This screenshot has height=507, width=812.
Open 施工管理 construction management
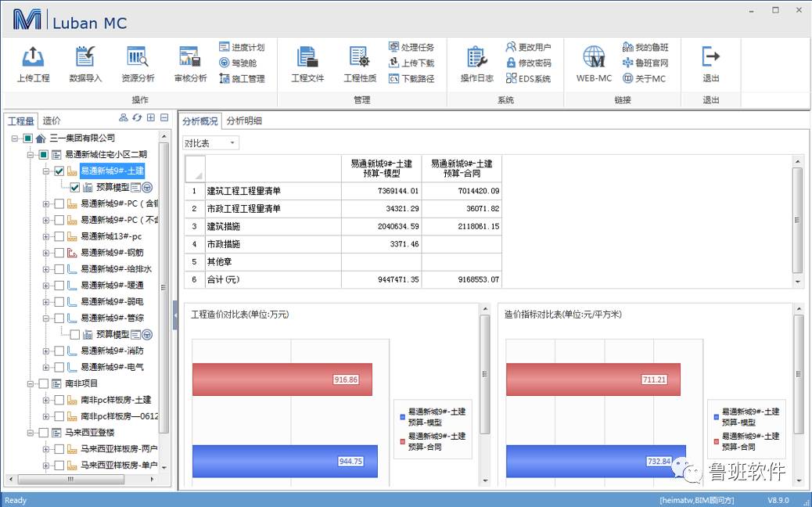tap(242, 79)
